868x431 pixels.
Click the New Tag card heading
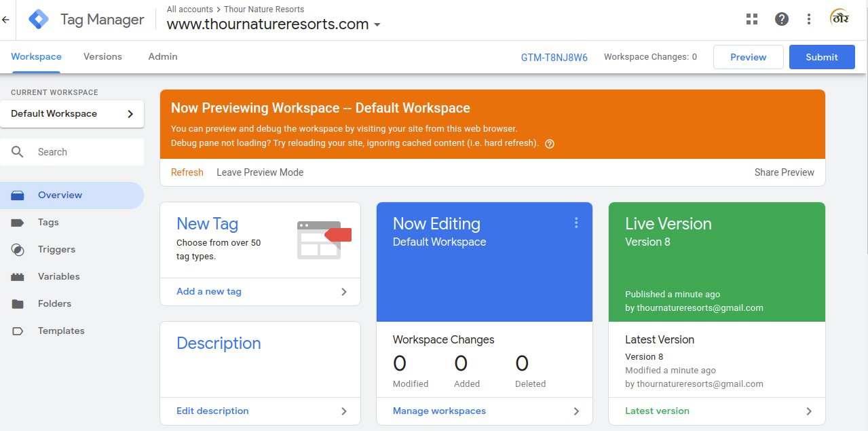pyautogui.click(x=207, y=224)
